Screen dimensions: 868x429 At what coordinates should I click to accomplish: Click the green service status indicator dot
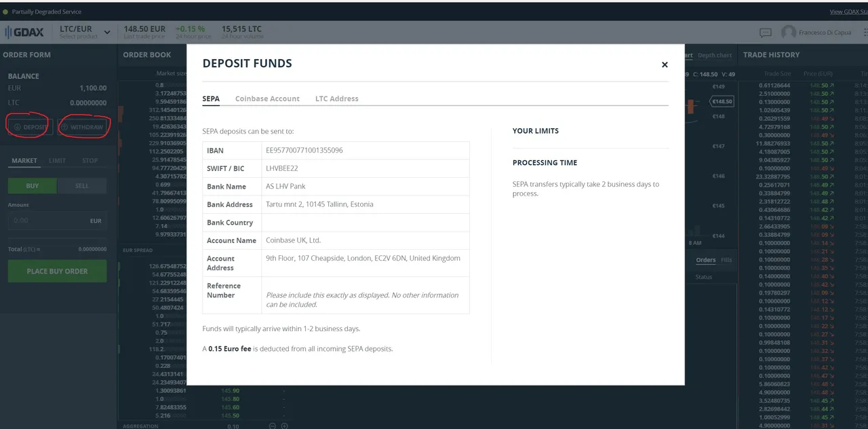click(x=6, y=12)
